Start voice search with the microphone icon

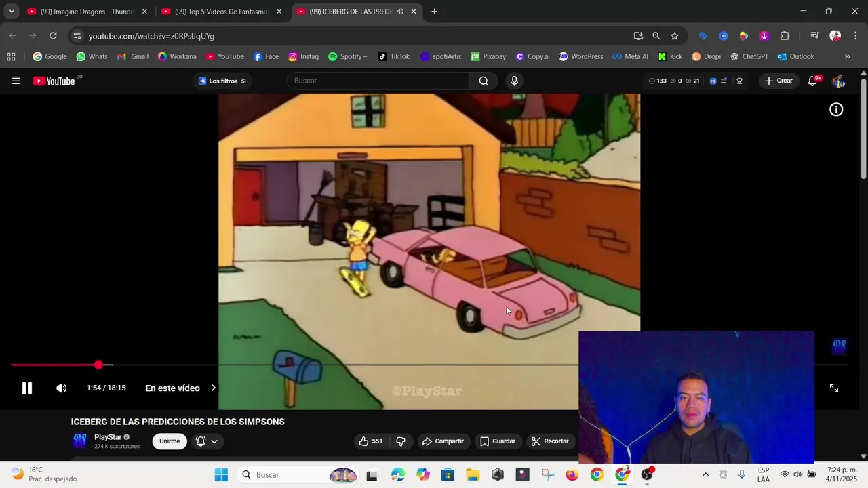pos(514,81)
